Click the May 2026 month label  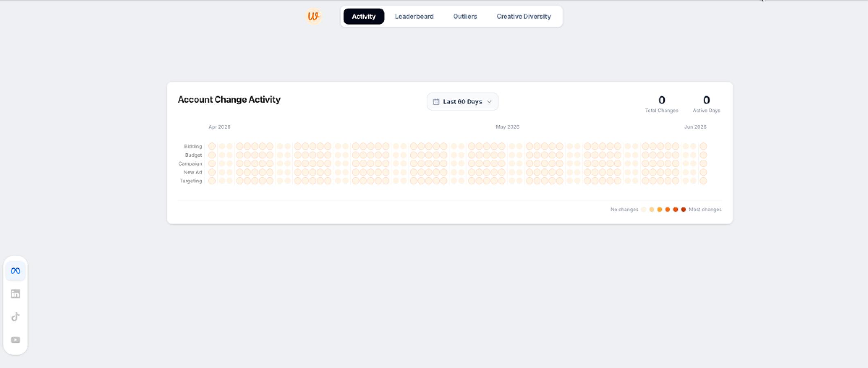click(507, 127)
